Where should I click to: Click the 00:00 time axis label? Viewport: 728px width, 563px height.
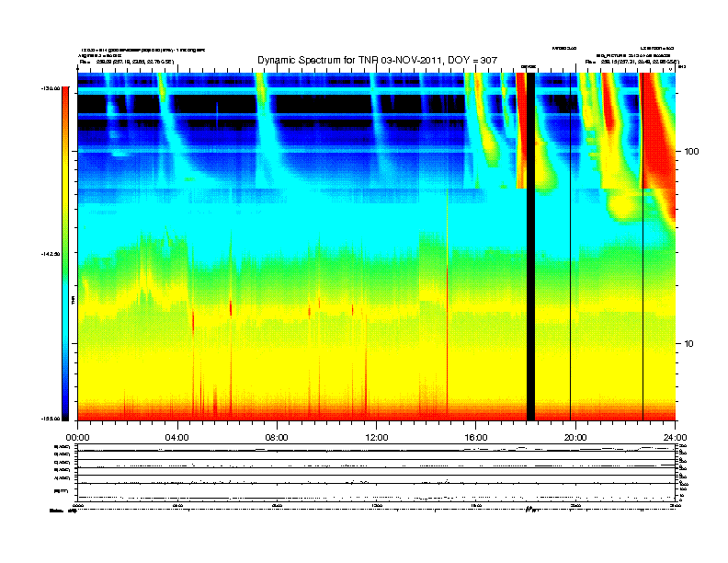pos(77,438)
